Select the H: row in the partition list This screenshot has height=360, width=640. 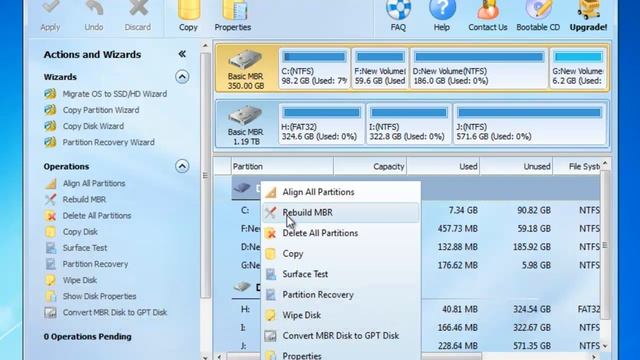click(416, 309)
